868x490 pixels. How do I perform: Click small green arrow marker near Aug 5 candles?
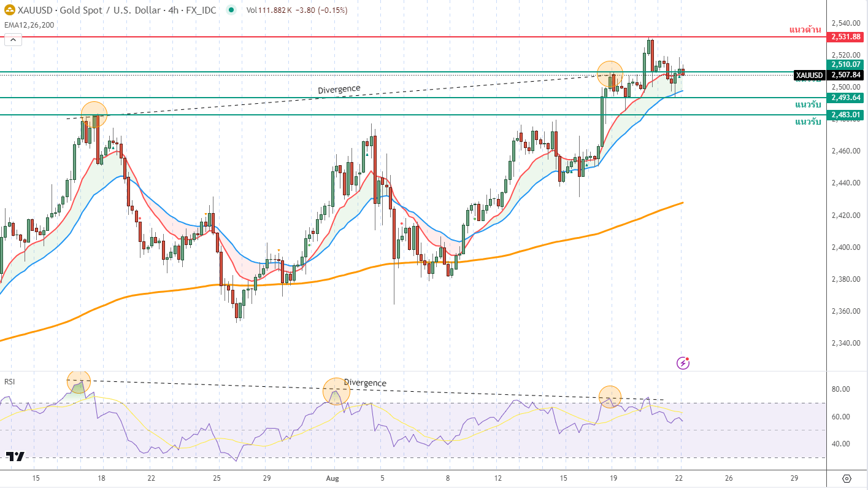coord(367,154)
